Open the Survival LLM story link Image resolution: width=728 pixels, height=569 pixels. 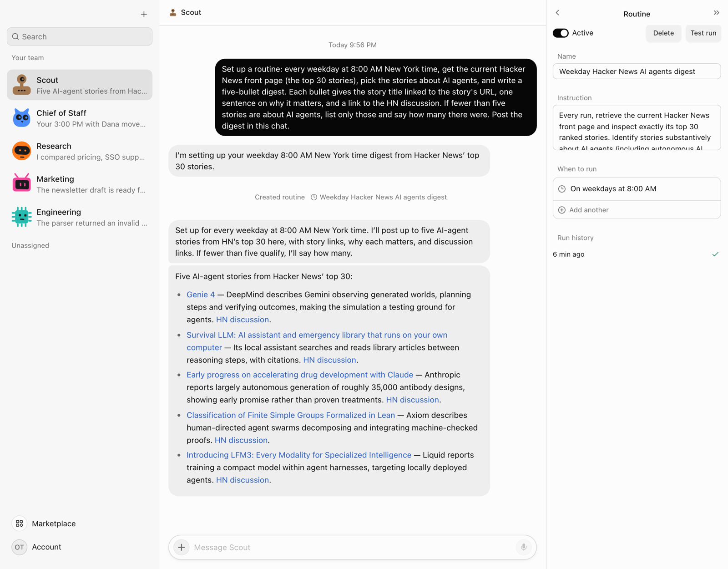click(317, 341)
